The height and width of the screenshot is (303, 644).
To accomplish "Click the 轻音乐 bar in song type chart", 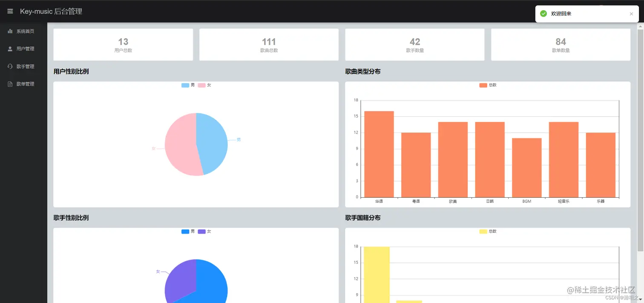I will pyautogui.click(x=563, y=160).
